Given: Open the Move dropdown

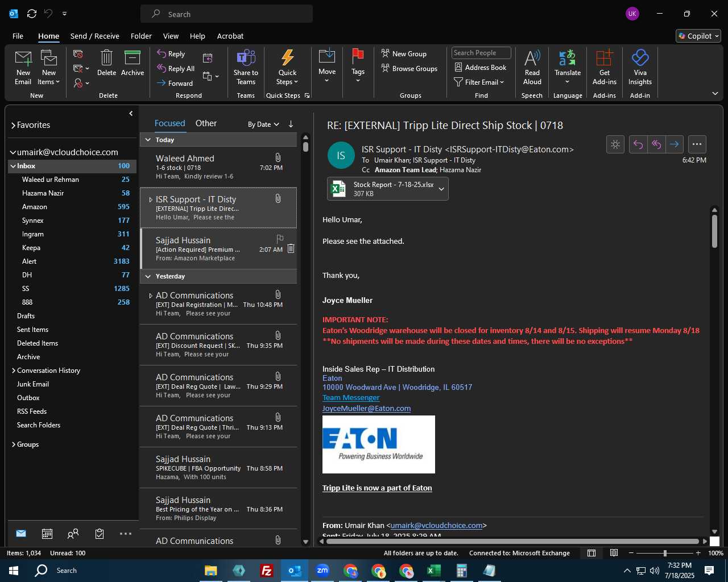Looking at the screenshot, I should tap(327, 66).
